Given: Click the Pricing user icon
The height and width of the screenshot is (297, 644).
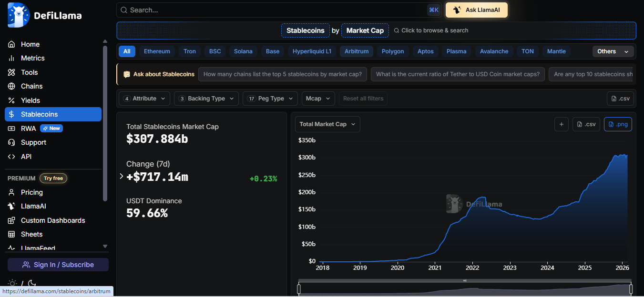Looking at the screenshot, I should (x=12, y=192).
